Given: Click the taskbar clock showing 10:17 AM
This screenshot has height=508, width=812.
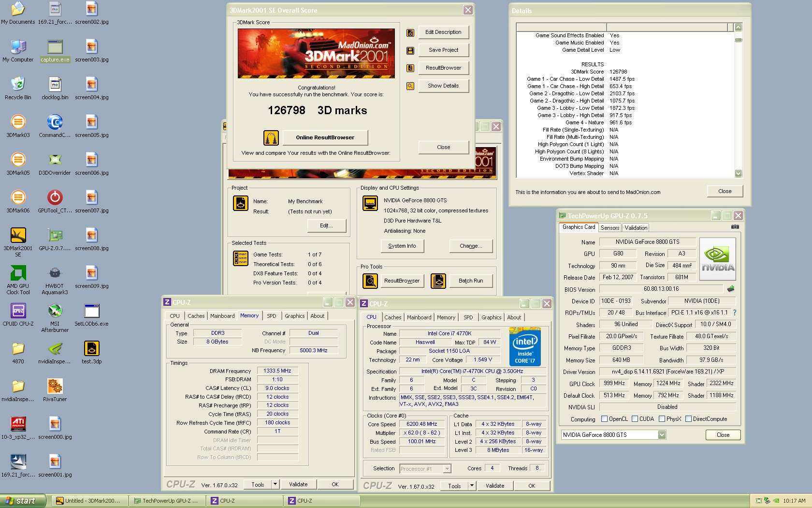Looking at the screenshot, I should click(794, 501).
